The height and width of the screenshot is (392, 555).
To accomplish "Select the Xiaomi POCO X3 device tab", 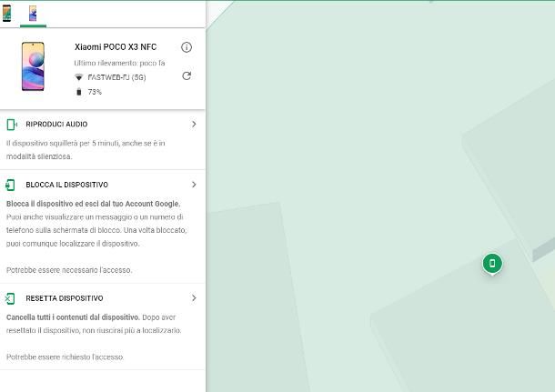I will pyautogui.click(x=33, y=14).
